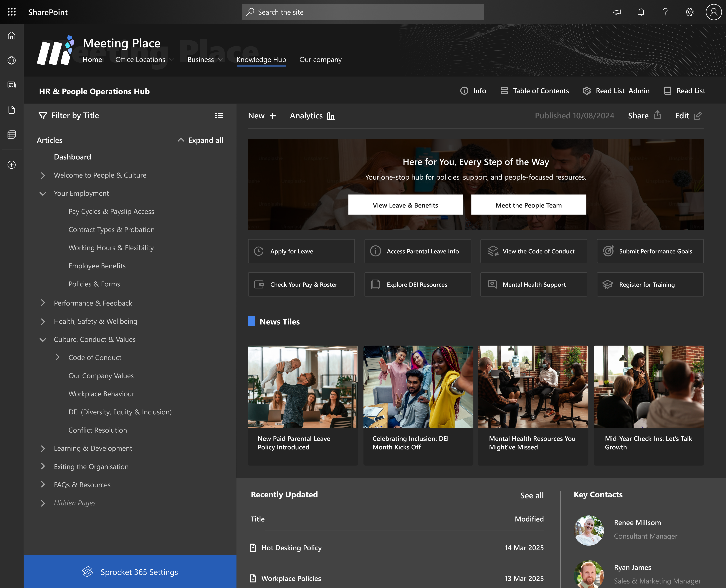726x588 pixels.
Task: Expand the Business dropdown menu
Action: coord(221,60)
